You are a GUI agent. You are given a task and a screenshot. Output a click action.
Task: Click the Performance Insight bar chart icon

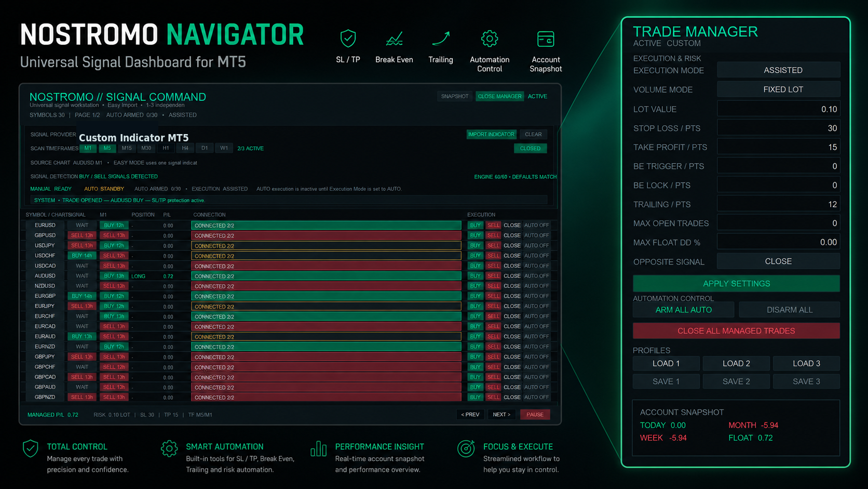tap(318, 448)
